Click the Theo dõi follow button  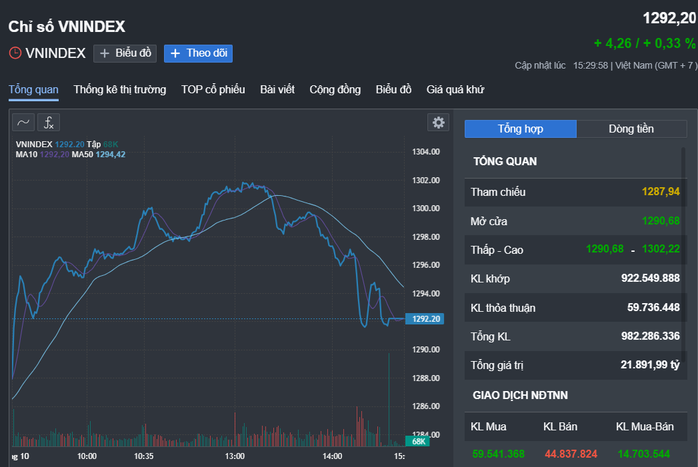198,53
